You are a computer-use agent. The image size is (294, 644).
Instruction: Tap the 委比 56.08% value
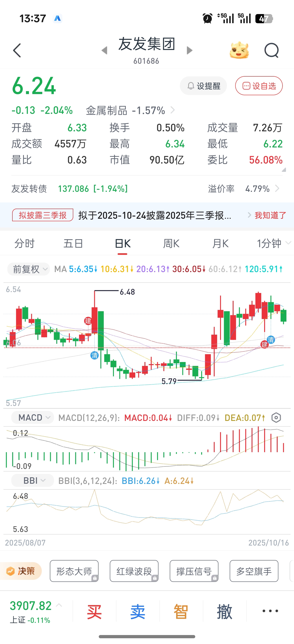click(266, 160)
